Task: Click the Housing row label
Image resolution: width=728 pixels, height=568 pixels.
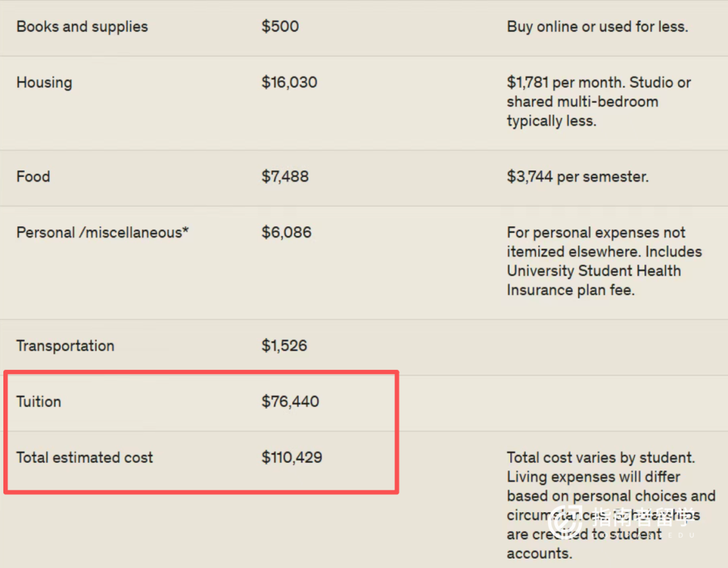Action: (x=44, y=83)
